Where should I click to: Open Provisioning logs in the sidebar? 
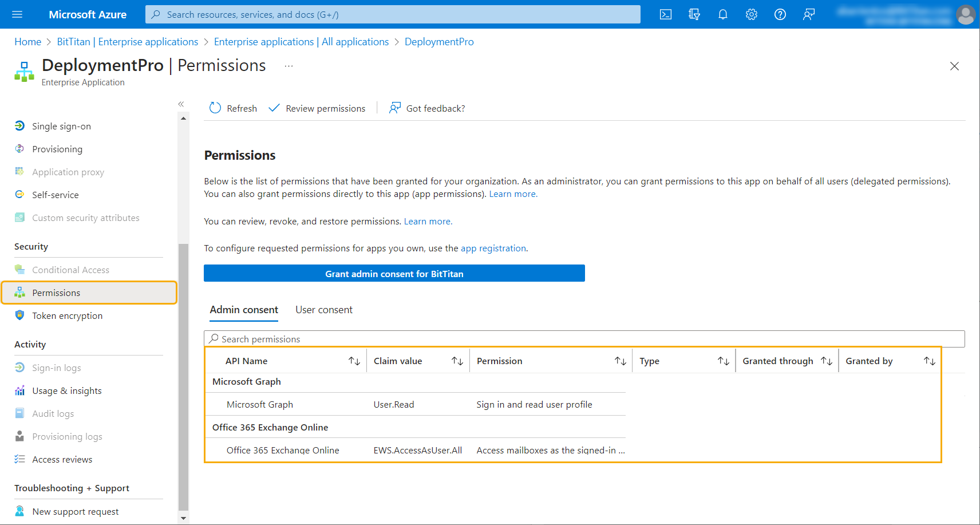(x=67, y=436)
